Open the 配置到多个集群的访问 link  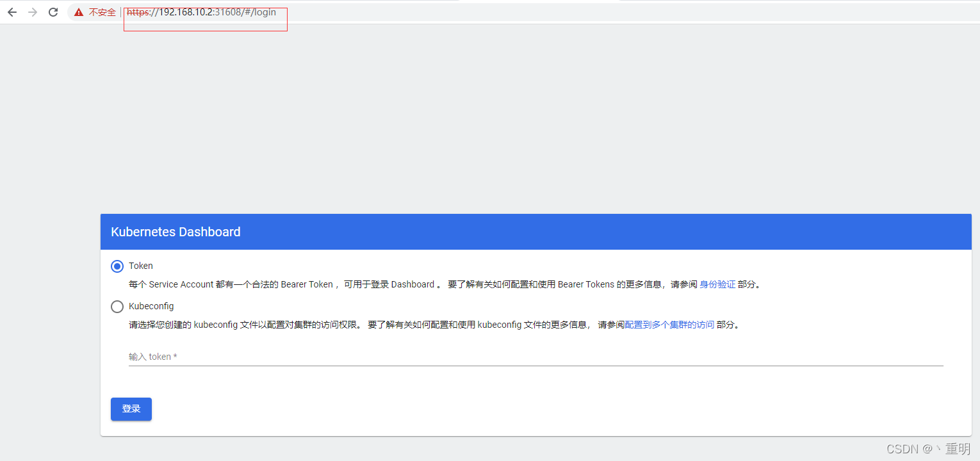click(x=671, y=325)
